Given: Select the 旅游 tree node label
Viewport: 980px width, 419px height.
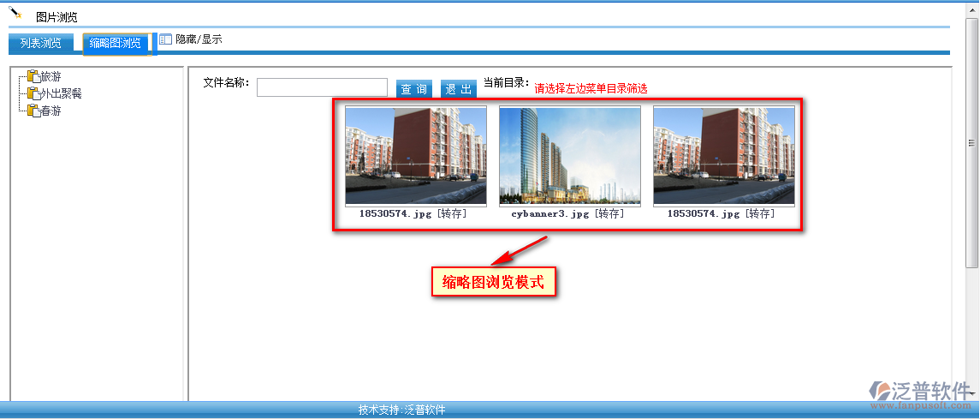Looking at the screenshot, I should point(50,77).
